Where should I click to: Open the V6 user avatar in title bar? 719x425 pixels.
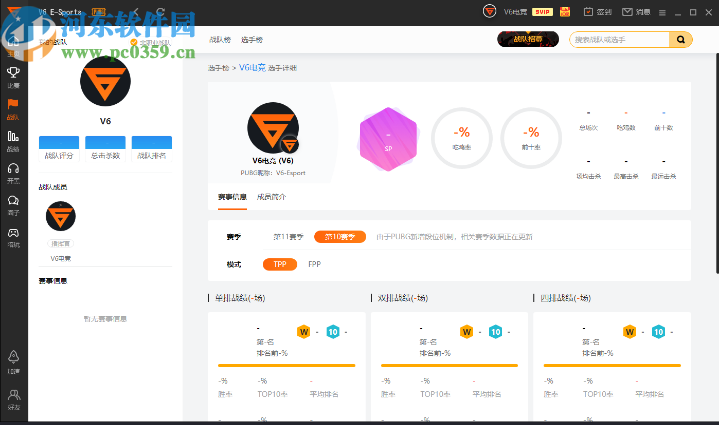[x=490, y=11]
